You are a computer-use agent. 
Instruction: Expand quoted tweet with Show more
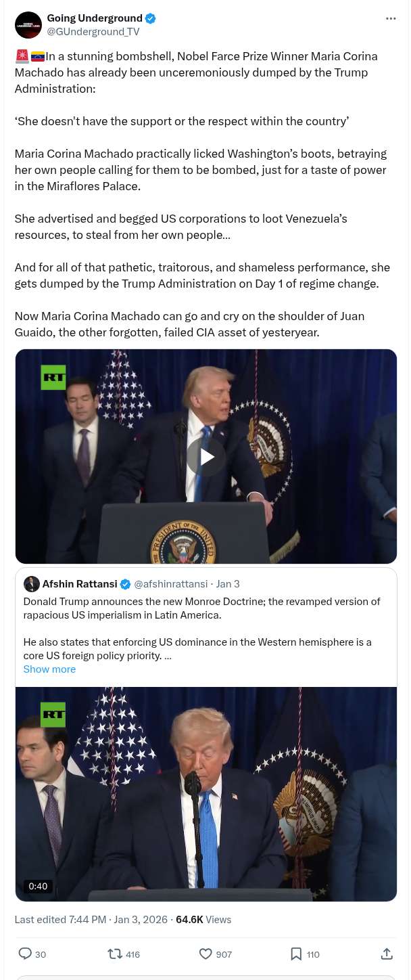pyautogui.click(x=49, y=669)
